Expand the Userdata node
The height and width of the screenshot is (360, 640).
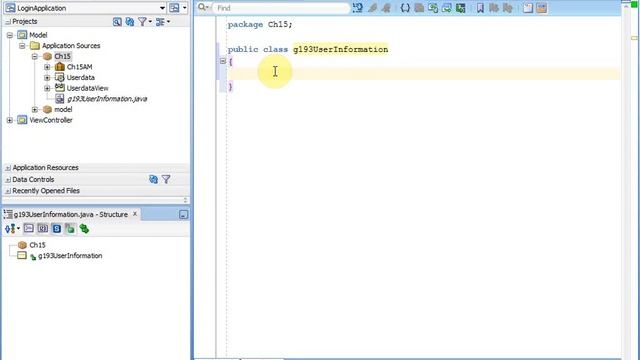tap(47, 78)
